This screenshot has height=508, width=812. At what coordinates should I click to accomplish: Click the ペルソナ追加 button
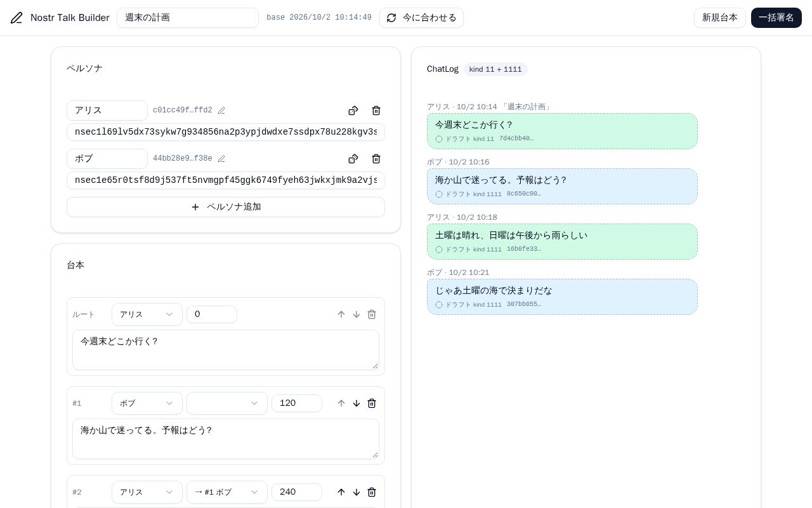(226, 207)
